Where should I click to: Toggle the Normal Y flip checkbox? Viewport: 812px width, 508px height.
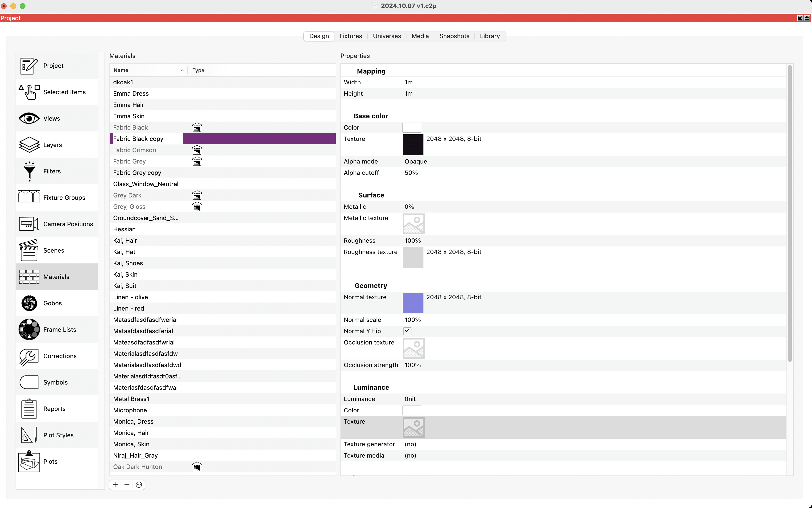[x=407, y=331]
